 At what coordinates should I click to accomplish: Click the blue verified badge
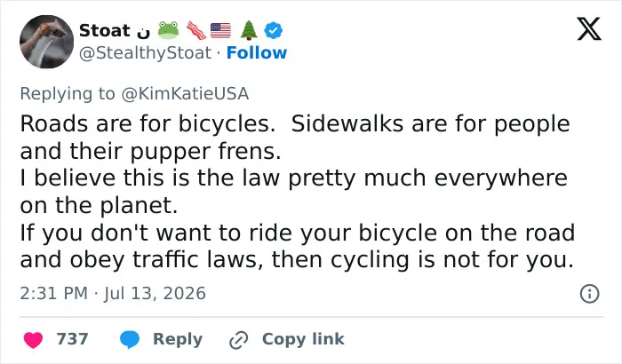coord(274,30)
